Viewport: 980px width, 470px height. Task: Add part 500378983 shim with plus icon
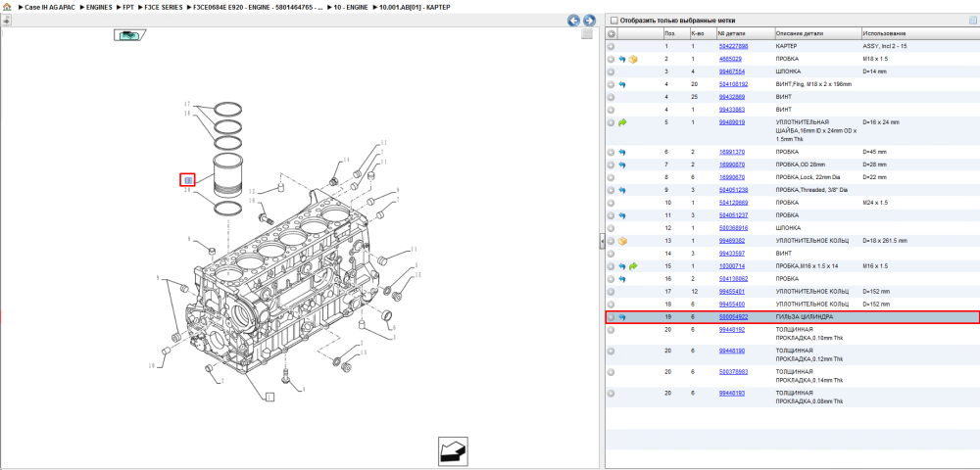point(612,372)
